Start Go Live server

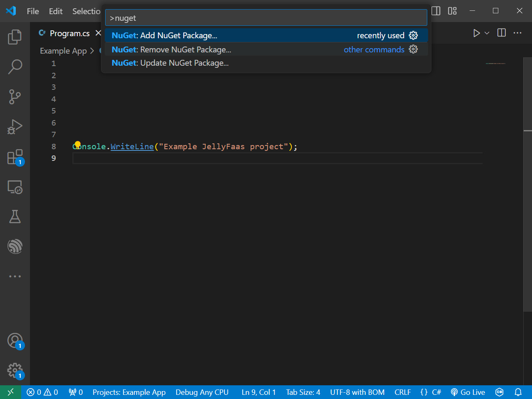468,392
